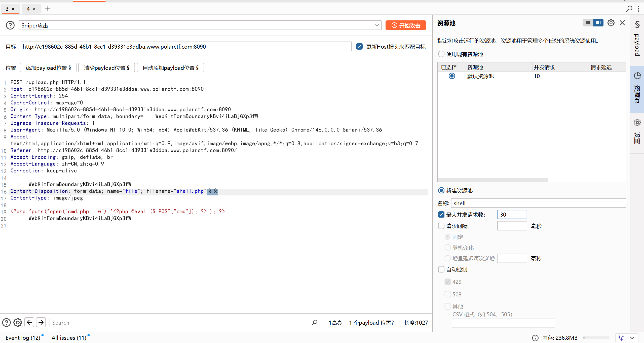Open the Event log tab
The height and width of the screenshot is (343, 644).
pyautogui.click(x=23, y=338)
